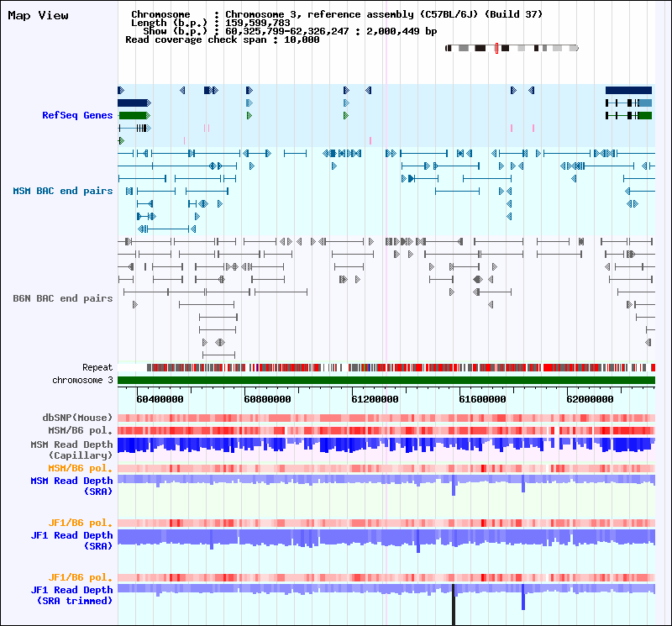This screenshot has width=672, height=626.
Task: Click the black spike in JF1 SRA trimmed track
Action: tap(454, 604)
